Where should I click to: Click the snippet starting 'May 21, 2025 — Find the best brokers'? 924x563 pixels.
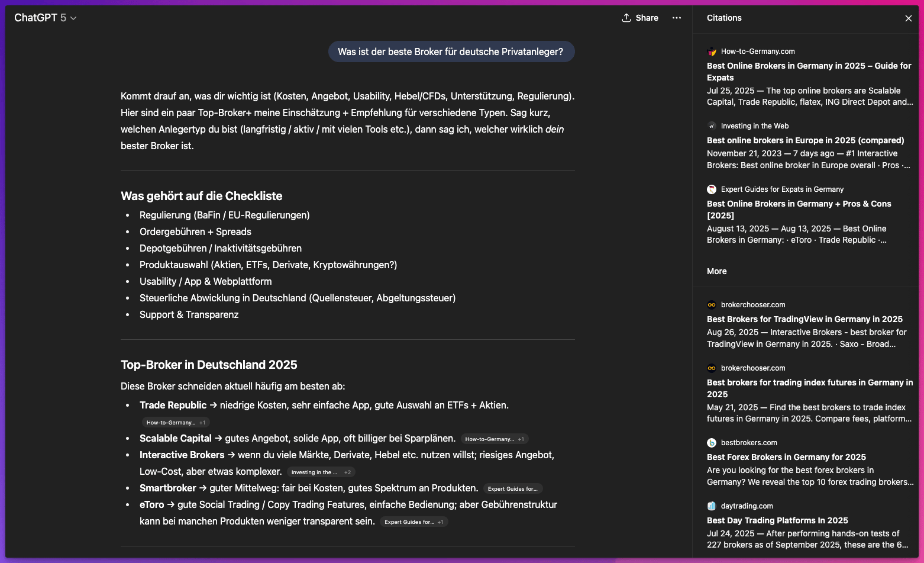(x=809, y=413)
